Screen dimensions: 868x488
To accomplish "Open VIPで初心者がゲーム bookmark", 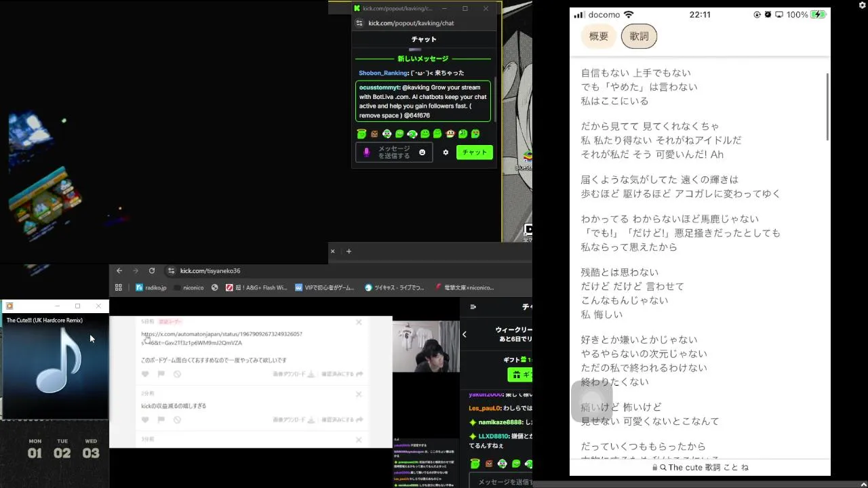I will (x=325, y=287).
